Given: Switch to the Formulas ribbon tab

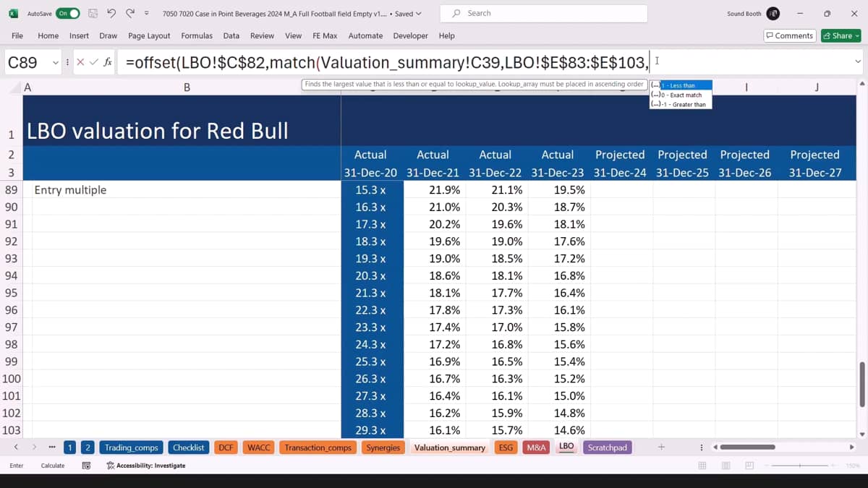Looking at the screenshot, I should [x=197, y=35].
